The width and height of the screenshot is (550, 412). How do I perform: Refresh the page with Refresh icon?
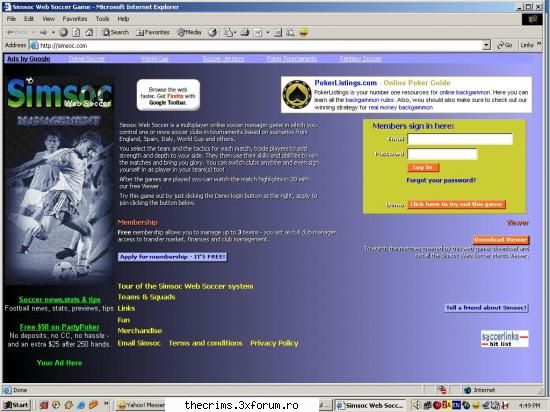76,33
